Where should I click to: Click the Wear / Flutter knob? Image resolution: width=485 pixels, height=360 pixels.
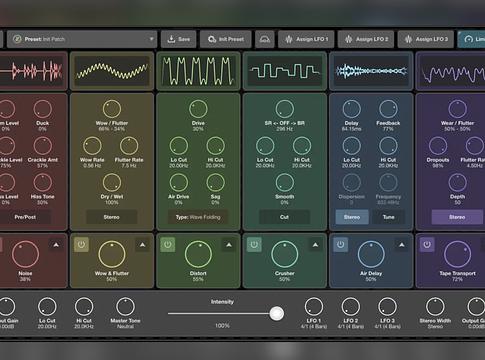(457, 109)
